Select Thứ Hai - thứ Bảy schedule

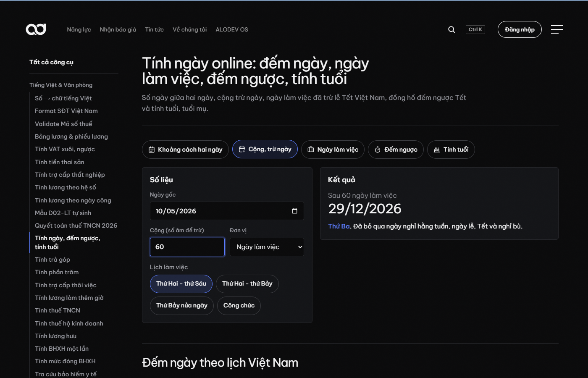pyautogui.click(x=247, y=283)
